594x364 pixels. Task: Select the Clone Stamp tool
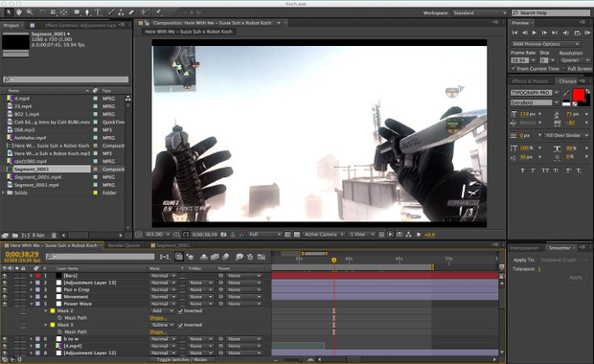pos(121,12)
